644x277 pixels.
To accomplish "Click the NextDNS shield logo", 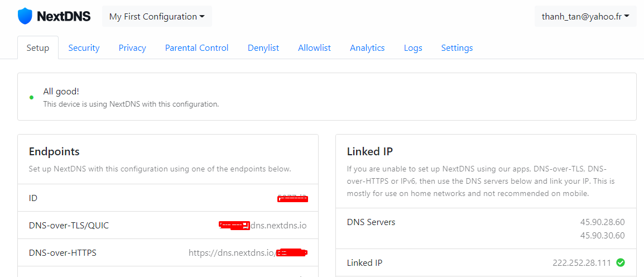I will [25, 16].
